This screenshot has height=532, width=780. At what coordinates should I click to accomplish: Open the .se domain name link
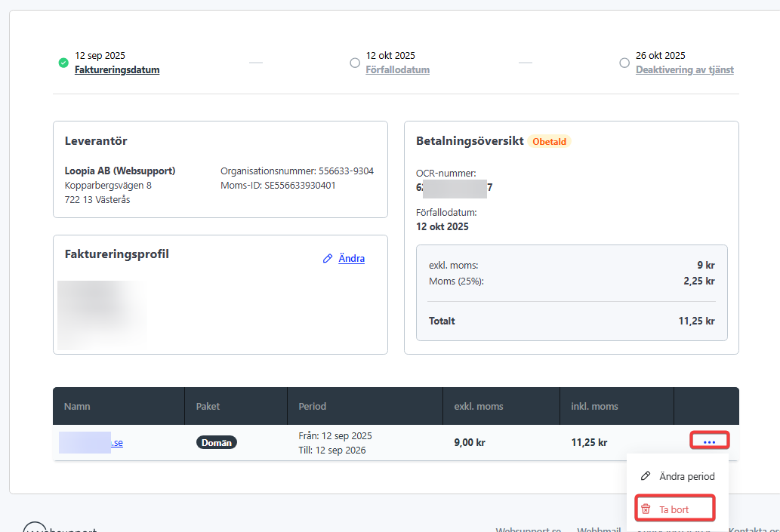pos(116,443)
